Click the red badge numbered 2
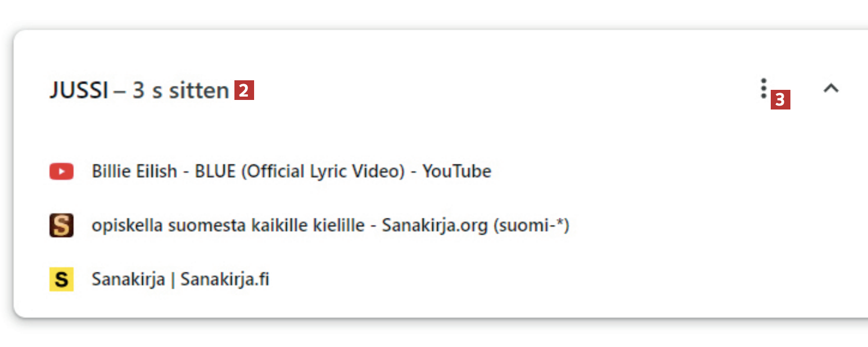Image resolution: width=868 pixels, height=347 pixels. tap(244, 90)
